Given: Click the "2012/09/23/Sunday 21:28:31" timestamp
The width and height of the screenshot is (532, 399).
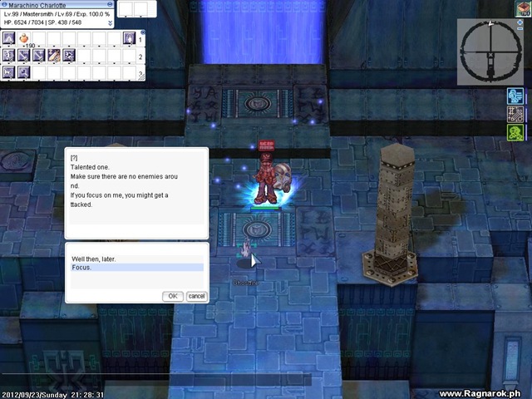Looking at the screenshot, I should tap(53, 395).
